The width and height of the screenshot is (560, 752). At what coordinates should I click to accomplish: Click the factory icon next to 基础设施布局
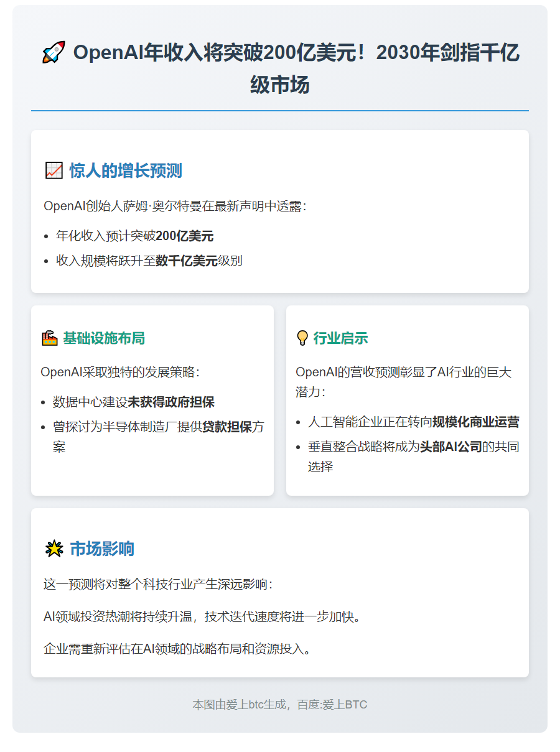[x=50, y=338]
